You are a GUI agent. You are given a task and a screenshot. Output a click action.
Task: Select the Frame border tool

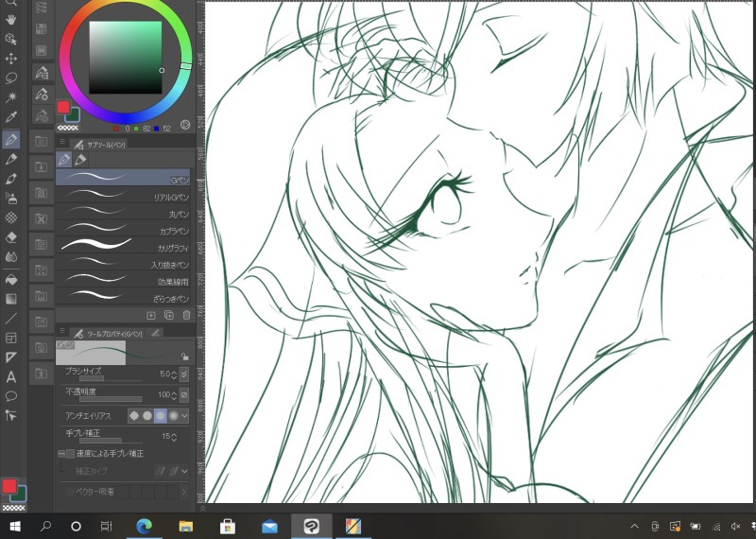[x=11, y=338]
